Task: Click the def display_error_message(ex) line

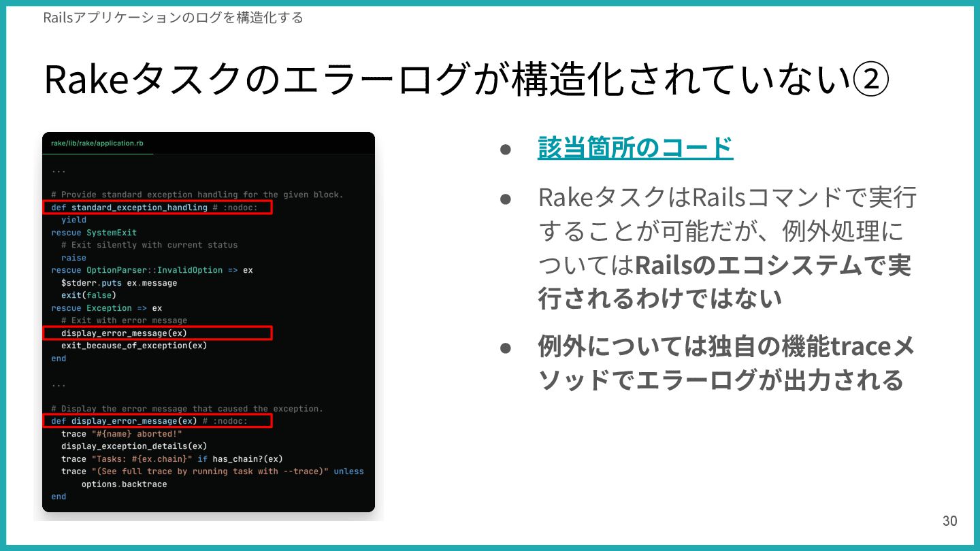Action: tap(150, 421)
